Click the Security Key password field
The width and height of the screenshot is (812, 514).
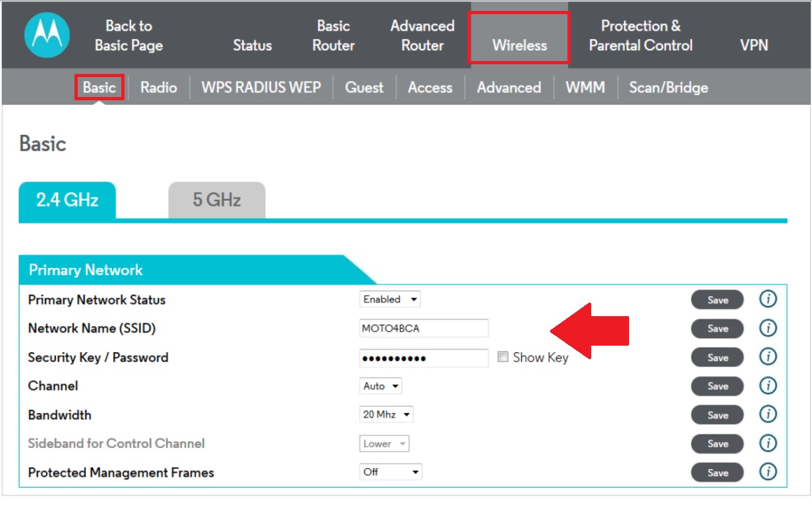coord(424,358)
